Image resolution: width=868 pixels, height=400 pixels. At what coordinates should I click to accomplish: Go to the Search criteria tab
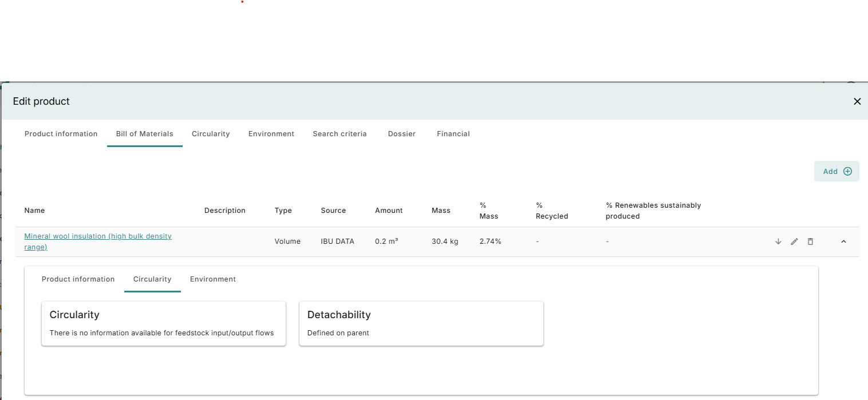click(x=340, y=134)
